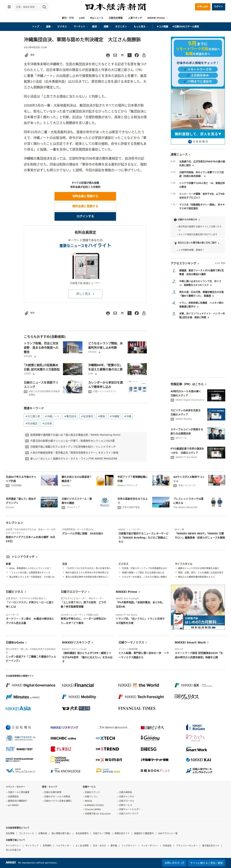Expand the もっと見る navigation dropdown

tap(141, 26)
